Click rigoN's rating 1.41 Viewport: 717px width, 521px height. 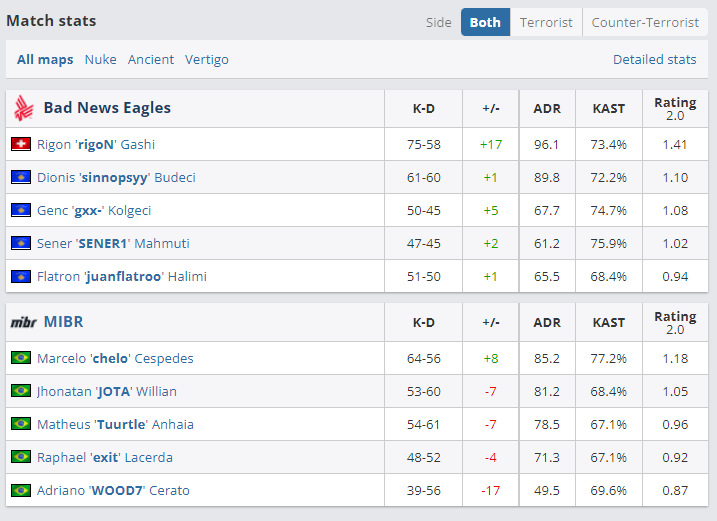675,145
